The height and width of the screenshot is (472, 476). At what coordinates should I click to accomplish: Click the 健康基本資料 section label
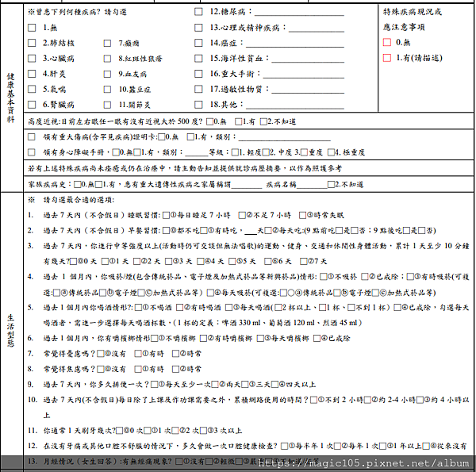(x=11, y=98)
